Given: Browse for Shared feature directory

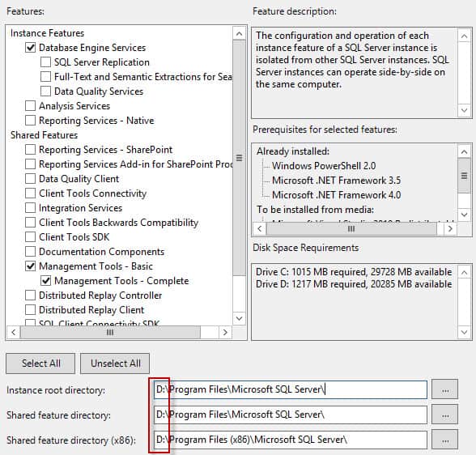Looking at the screenshot, I should [x=445, y=415].
